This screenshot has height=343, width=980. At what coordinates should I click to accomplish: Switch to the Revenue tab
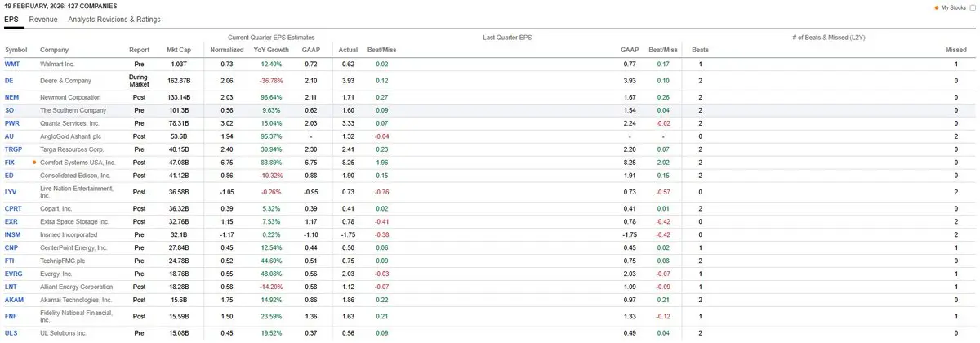pos(43,19)
